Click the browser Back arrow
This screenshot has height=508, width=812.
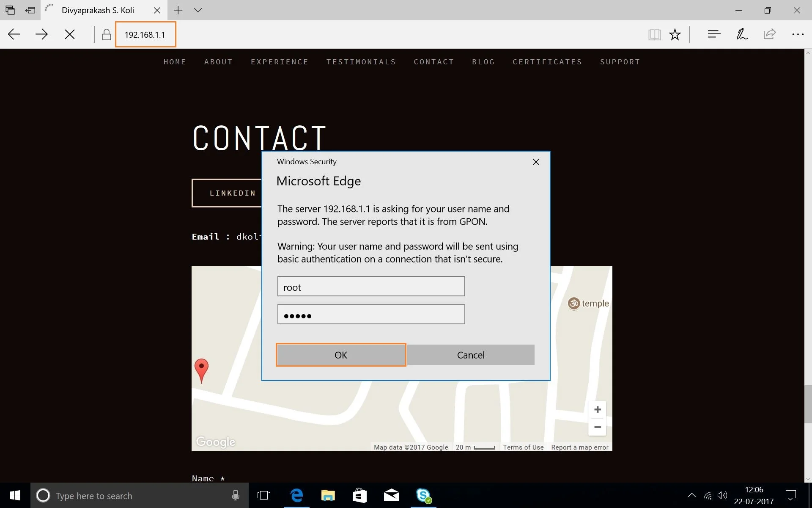(14, 34)
